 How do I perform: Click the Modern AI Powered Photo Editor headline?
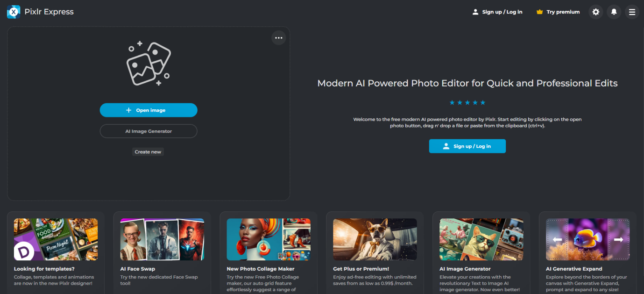467,83
